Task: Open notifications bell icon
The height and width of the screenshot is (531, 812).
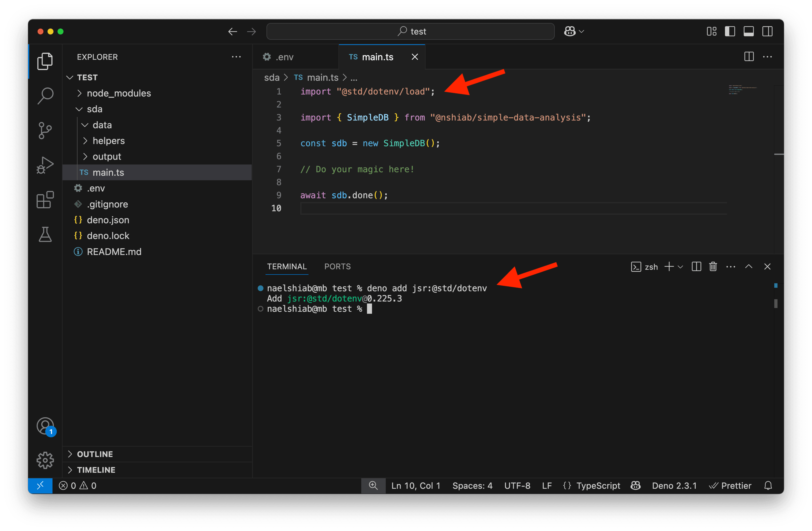Action: coord(768,485)
